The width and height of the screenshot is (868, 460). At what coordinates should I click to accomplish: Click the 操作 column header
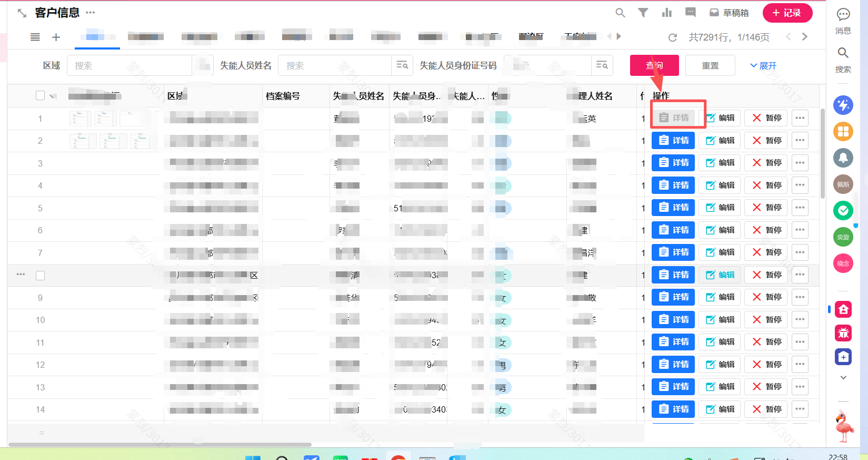coord(661,96)
